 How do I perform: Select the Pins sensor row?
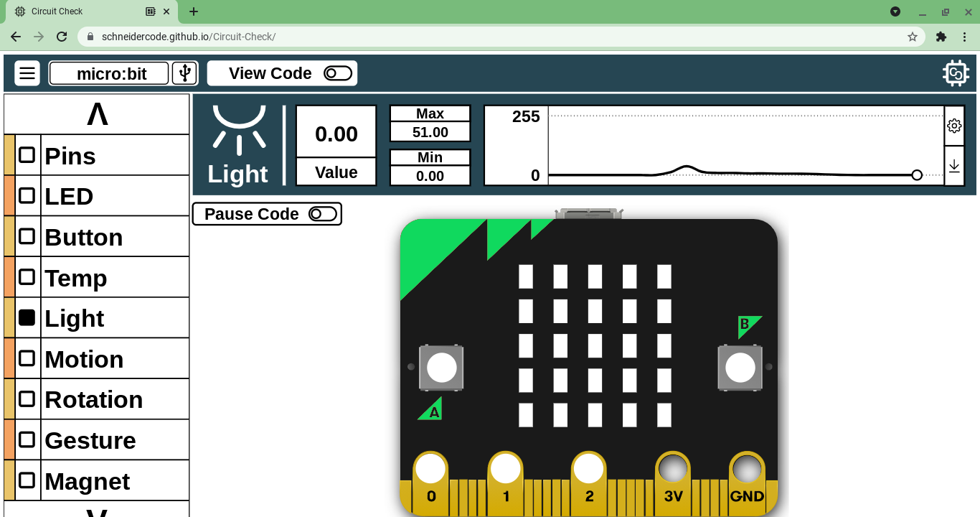pos(97,155)
